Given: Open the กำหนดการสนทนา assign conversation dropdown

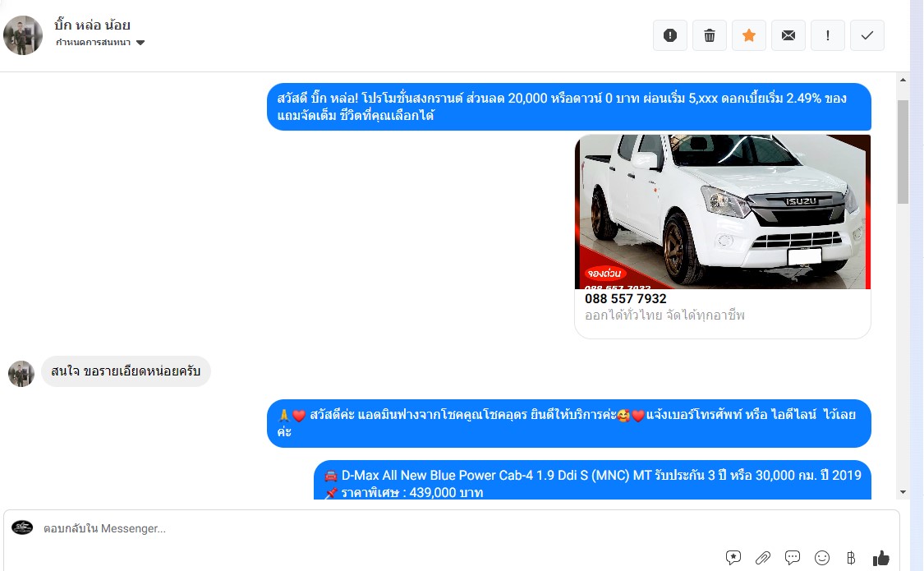Looking at the screenshot, I should [100, 43].
